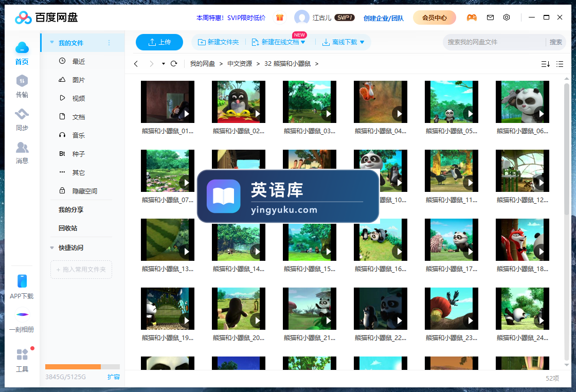
Task: Select video 熊猫和小鼹鼠_13 thumbnail
Action: click(168, 240)
